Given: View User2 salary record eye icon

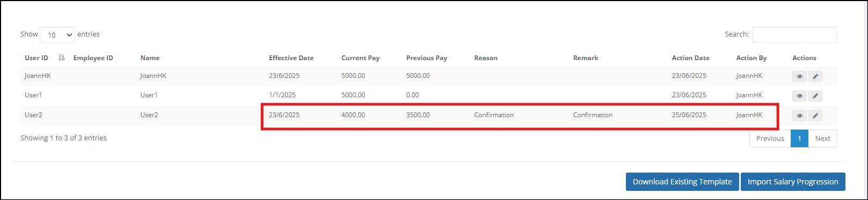Looking at the screenshot, I should click(799, 116).
